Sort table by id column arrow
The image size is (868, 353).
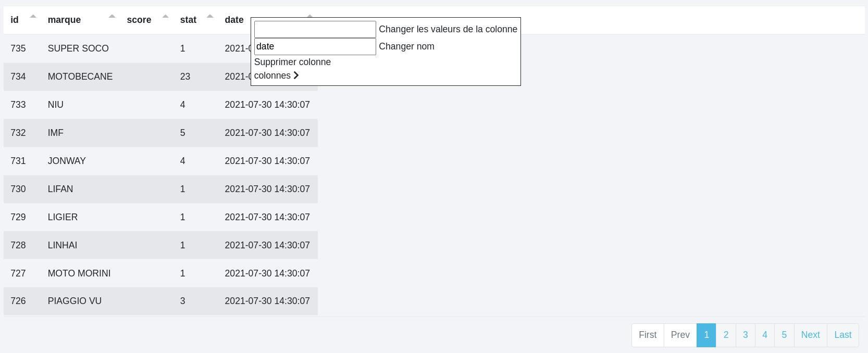click(x=33, y=17)
